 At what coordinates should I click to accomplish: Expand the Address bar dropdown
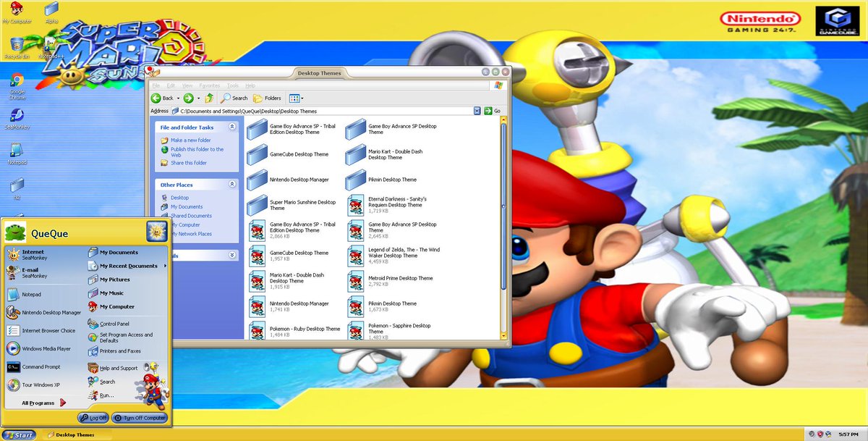click(477, 111)
